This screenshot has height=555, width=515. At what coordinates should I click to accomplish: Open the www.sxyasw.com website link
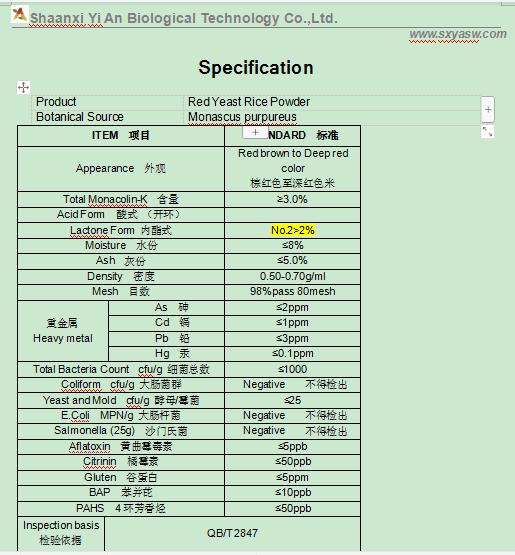[x=458, y=34]
